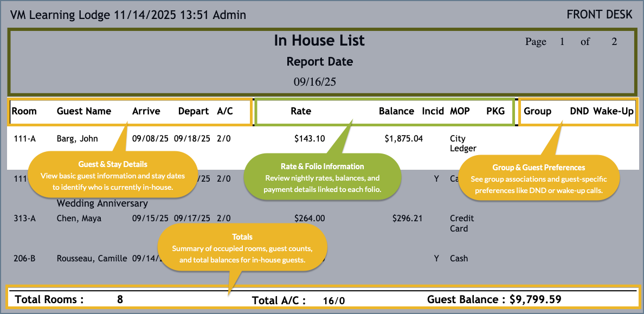Click the In House List report title
Image resolution: width=644 pixels, height=314 pixels.
pos(319,41)
